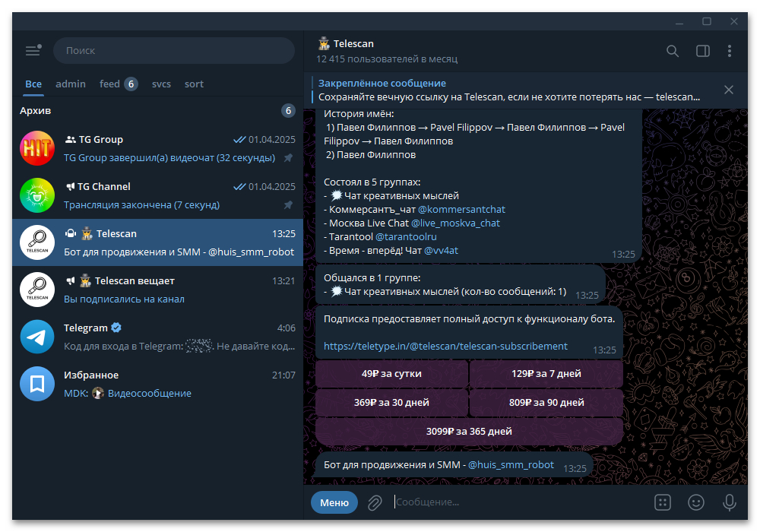The width and height of the screenshot is (760, 532).
Task: Open the emoji picker
Action: (696, 502)
